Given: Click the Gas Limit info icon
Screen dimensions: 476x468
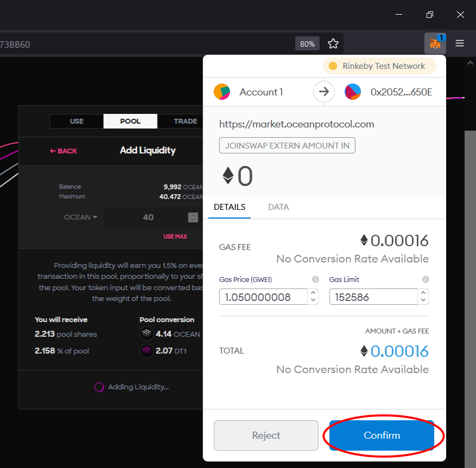Looking at the screenshot, I should pyautogui.click(x=426, y=279).
